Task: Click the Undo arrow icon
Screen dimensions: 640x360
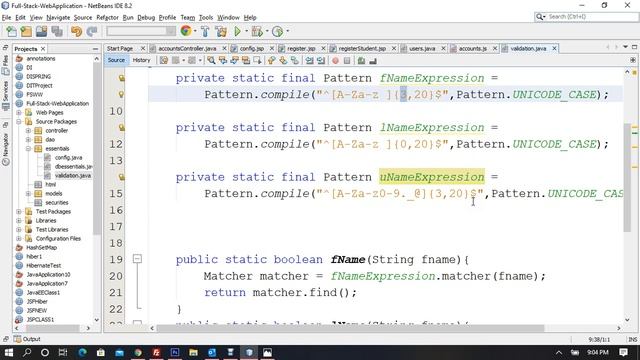Action: [x=76, y=31]
